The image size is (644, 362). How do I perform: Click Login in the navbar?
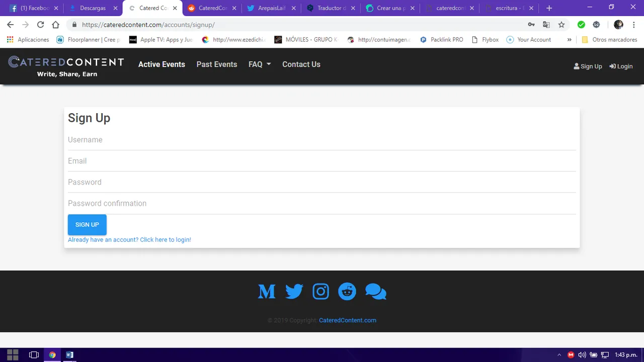tap(621, 66)
